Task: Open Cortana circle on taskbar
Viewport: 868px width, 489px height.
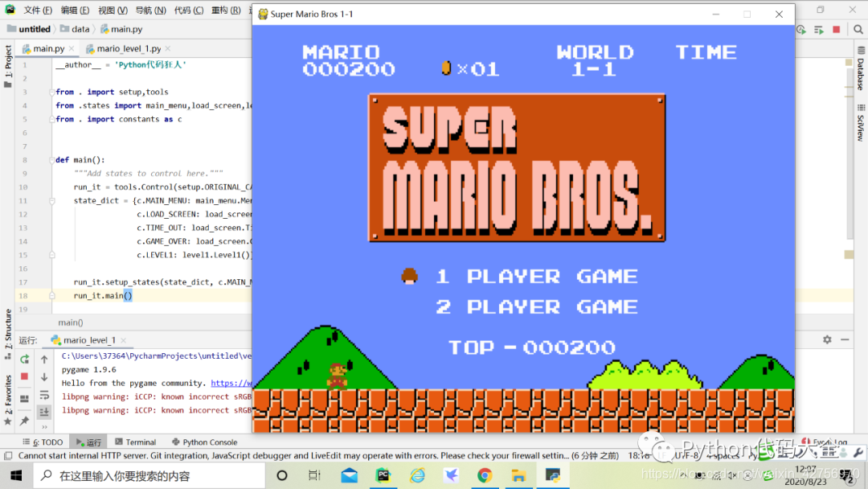Action: 282,475
